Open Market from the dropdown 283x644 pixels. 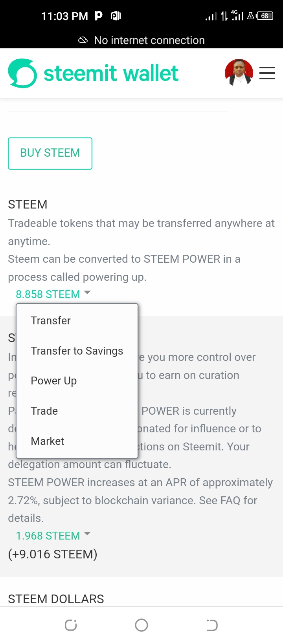48,441
